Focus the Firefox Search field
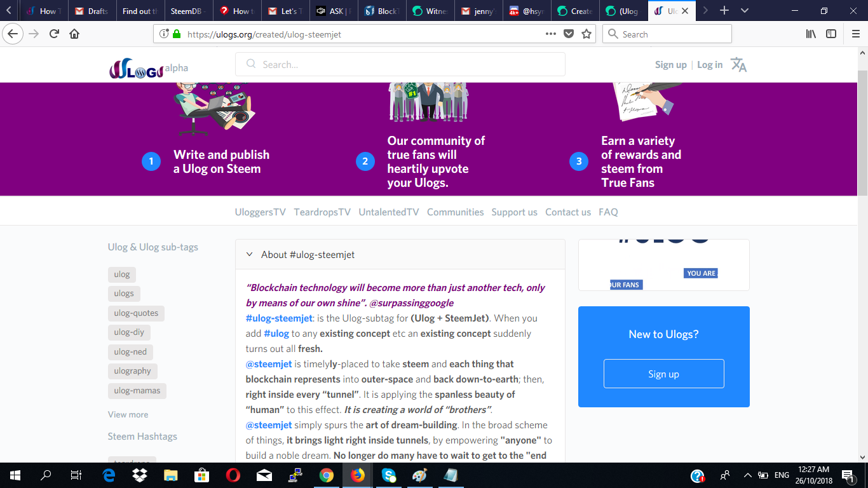 click(667, 34)
